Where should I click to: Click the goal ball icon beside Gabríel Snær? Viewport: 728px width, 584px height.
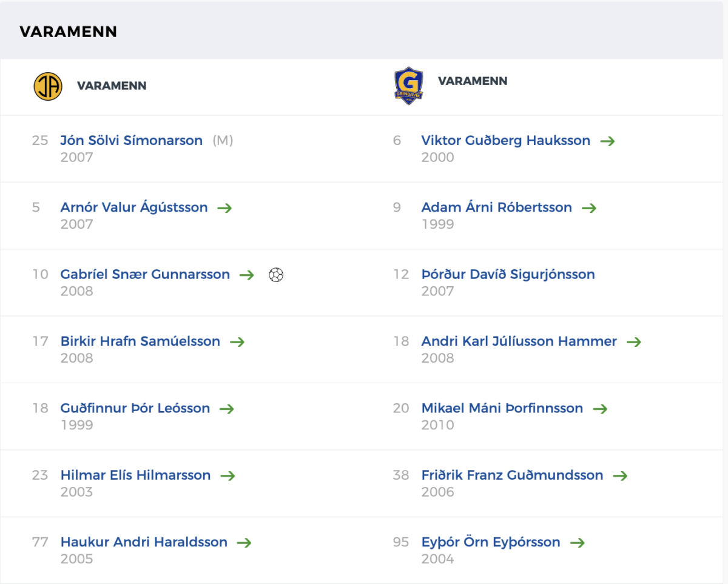(276, 275)
